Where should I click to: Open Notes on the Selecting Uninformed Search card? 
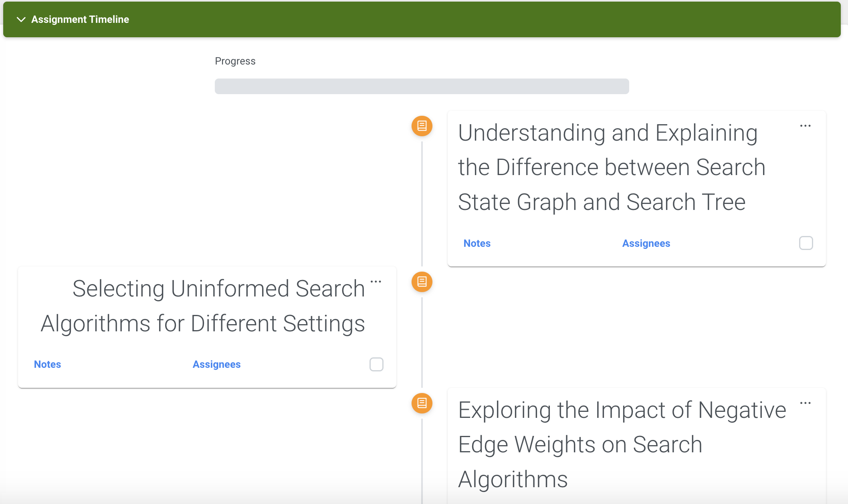click(47, 365)
